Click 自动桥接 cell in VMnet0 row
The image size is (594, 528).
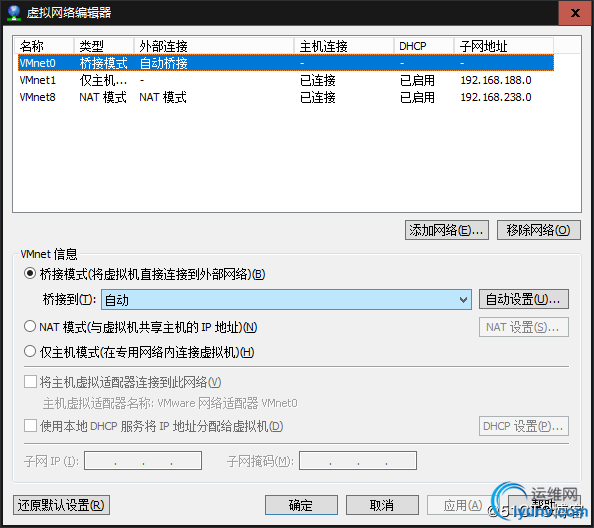[163, 63]
